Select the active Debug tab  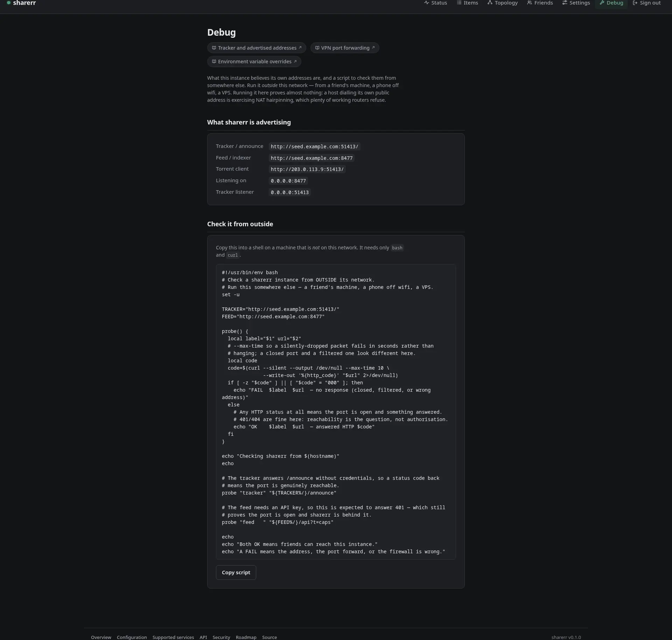pyautogui.click(x=611, y=3)
